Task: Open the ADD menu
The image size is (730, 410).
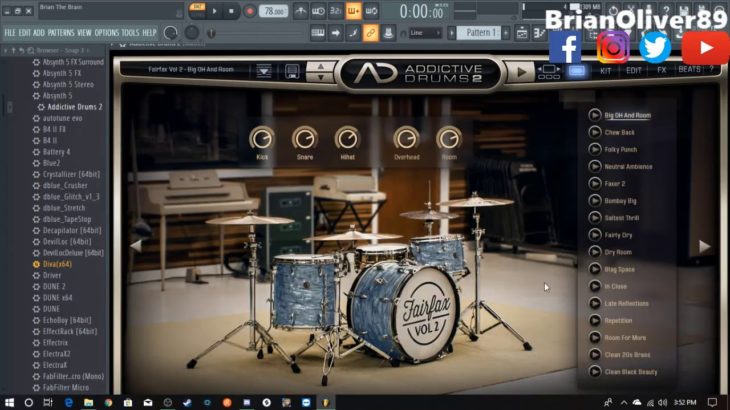Action: click(x=39, y=33)
